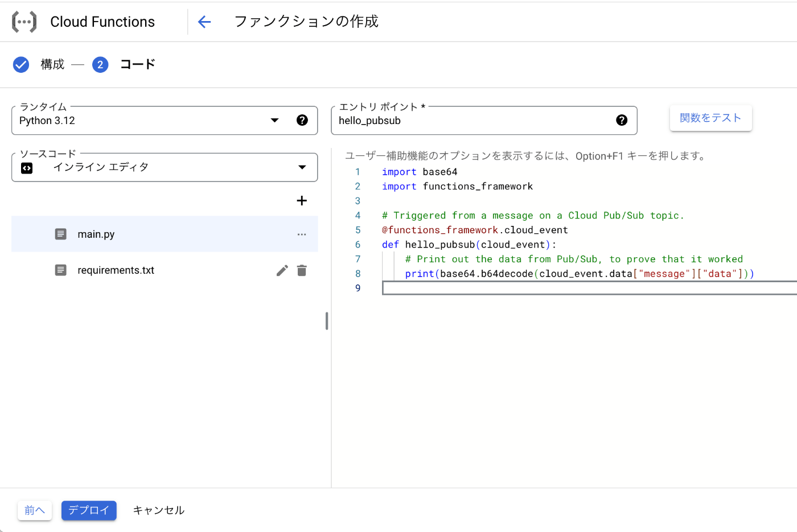This screenshot has height=532, width=797.
Task: Click the completed 構成 step checkmark icon
Action: tap(21, 65)
